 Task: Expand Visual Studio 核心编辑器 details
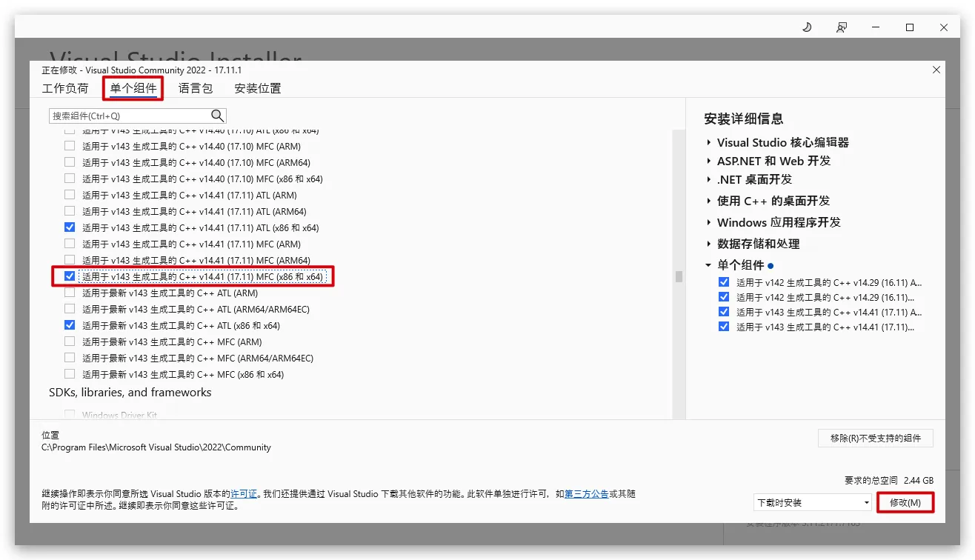[x=709, y=142]
